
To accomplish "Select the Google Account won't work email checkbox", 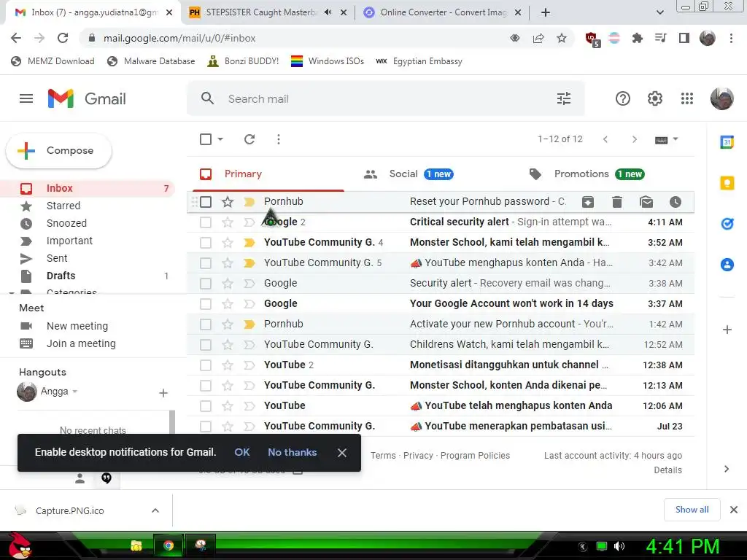I will [206, 304].
